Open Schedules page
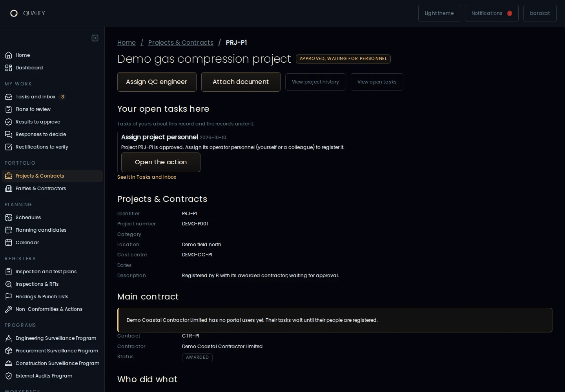The width and height of the screenshot is (565, 392). click(x=52, y=218)
